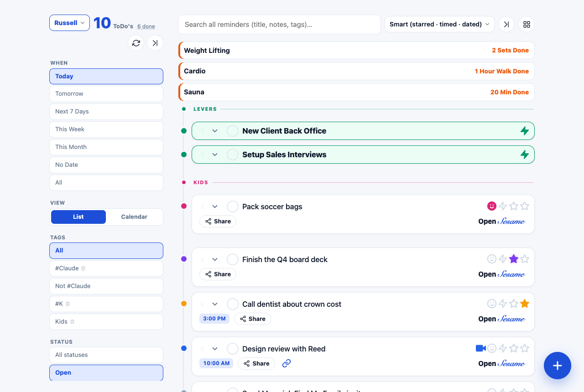This screenshot has height=392, width=584.
Task: Open the Weight Lifting habit row
Action: 356,51
